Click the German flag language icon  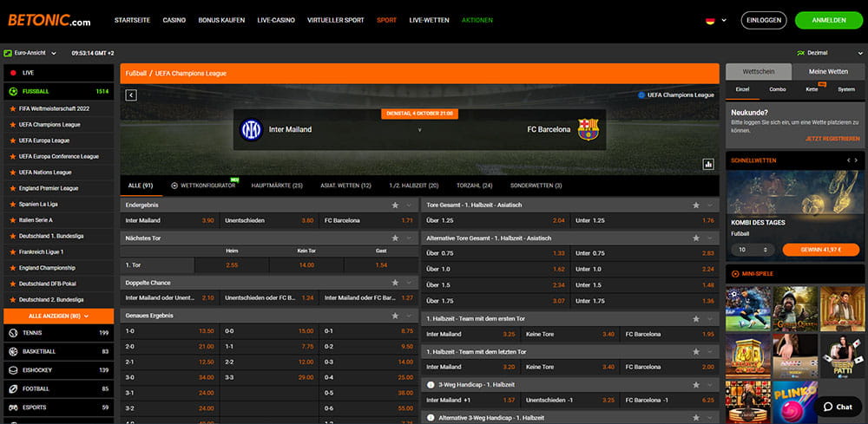[710, 21]
